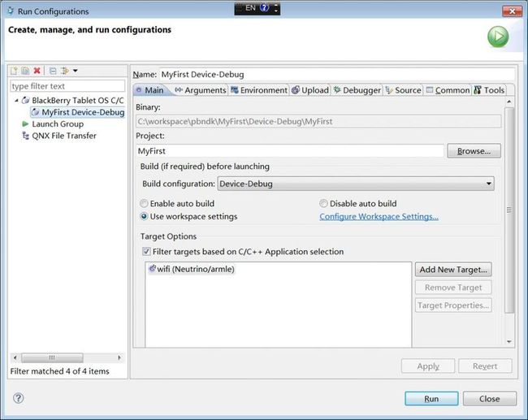Click the scroll down arrow in Main tab

pos(509,341)
